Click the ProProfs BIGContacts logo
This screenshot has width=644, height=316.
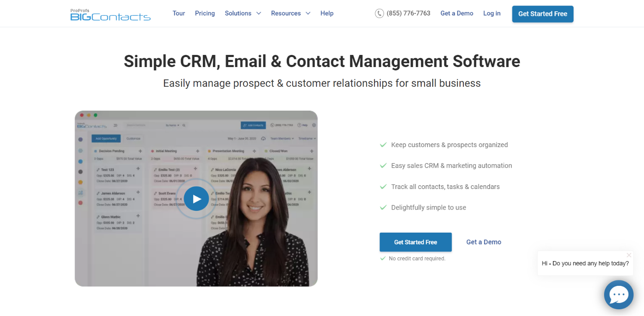coord(110,15)
